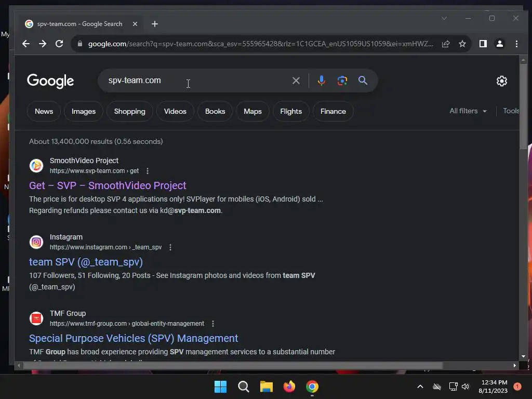The width and height of the screenshot is (532, 399).
Task: Show hidden system tray icons
Action: (420, 387)
